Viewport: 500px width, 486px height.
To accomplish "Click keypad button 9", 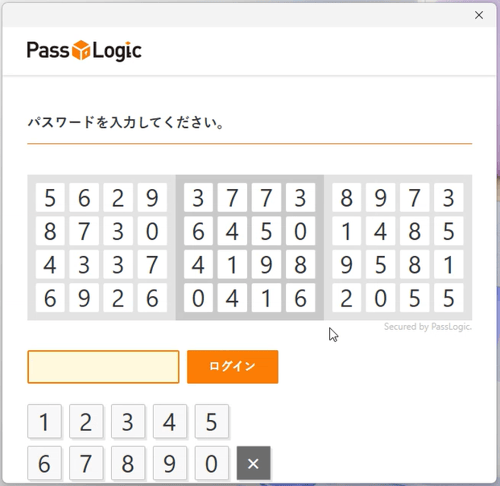I will click(170, 463).
